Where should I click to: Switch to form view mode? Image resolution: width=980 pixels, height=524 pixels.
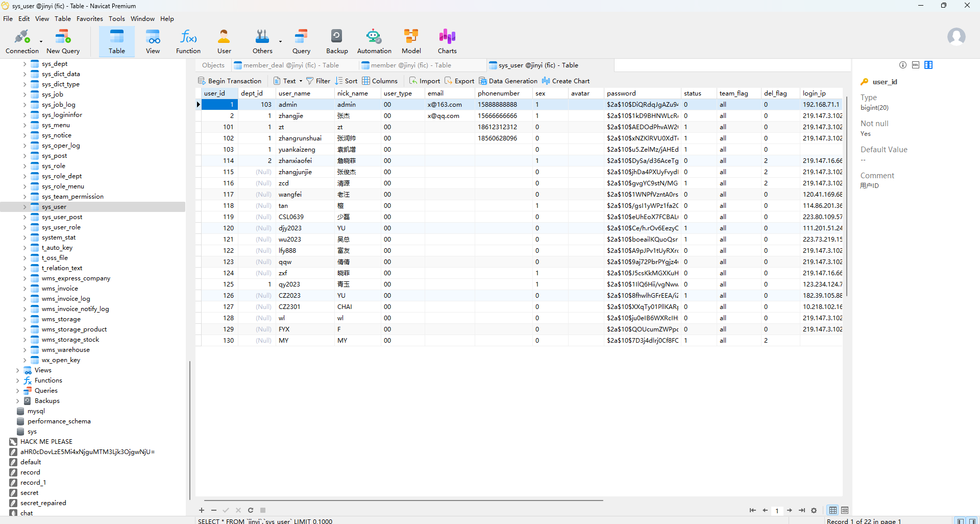(x=845, y=510)
